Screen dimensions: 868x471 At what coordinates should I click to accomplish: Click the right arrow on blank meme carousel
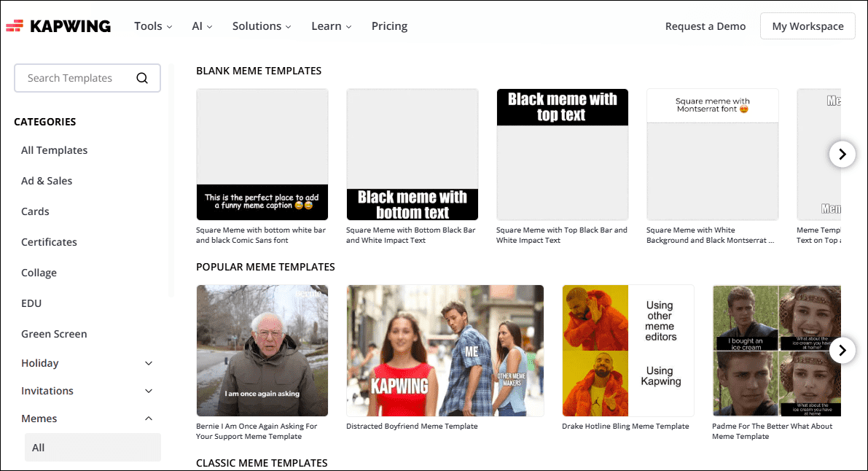842,154
